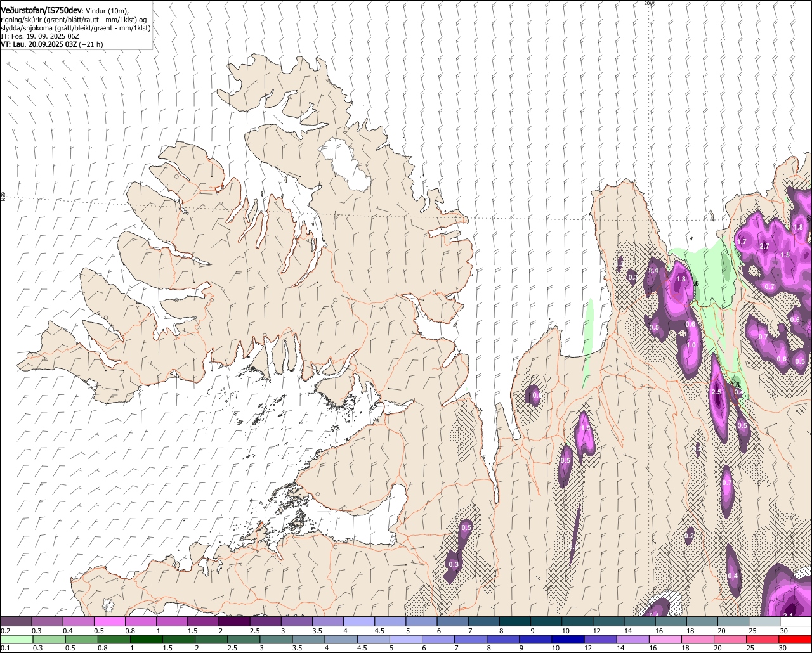Click the light lavender 4 snow-scale swatch
Screen dimensions: 812x653
[359, 622]
